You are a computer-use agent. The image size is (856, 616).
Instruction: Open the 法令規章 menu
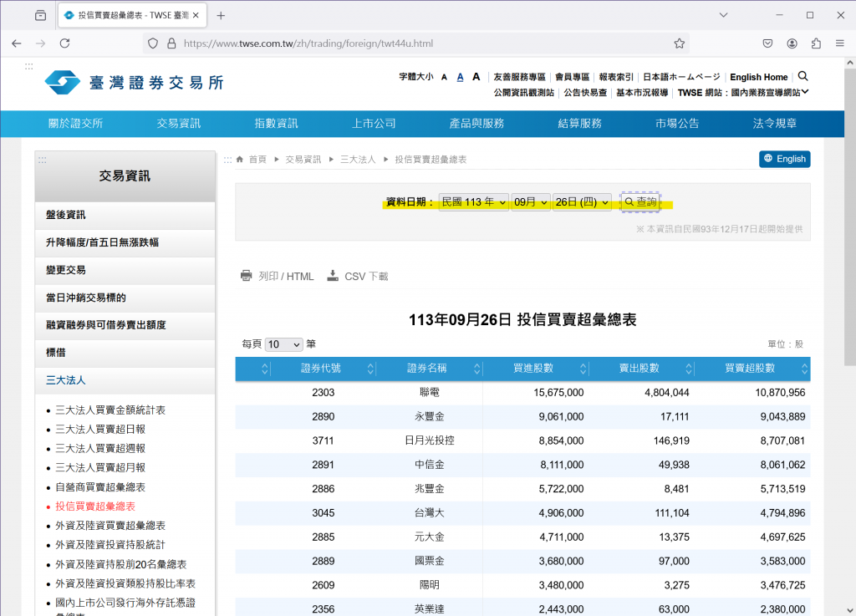(x=775, y=124)
